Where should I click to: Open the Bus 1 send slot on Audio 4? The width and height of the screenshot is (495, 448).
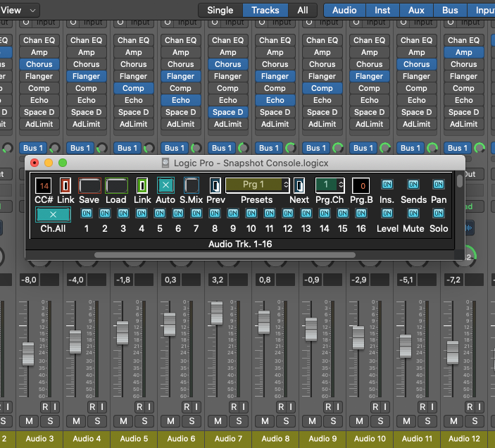coord(80,148)
